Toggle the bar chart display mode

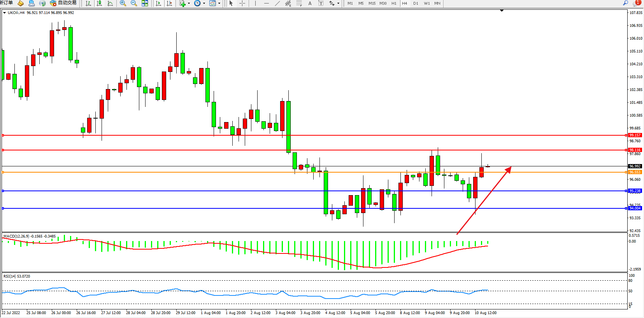pyautogui.click(x=88, y=3)
